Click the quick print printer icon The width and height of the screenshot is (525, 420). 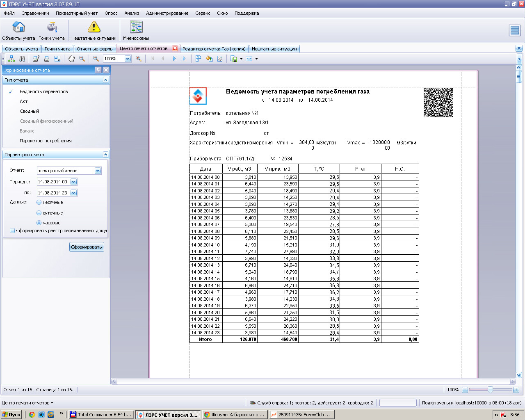point(47,59)
